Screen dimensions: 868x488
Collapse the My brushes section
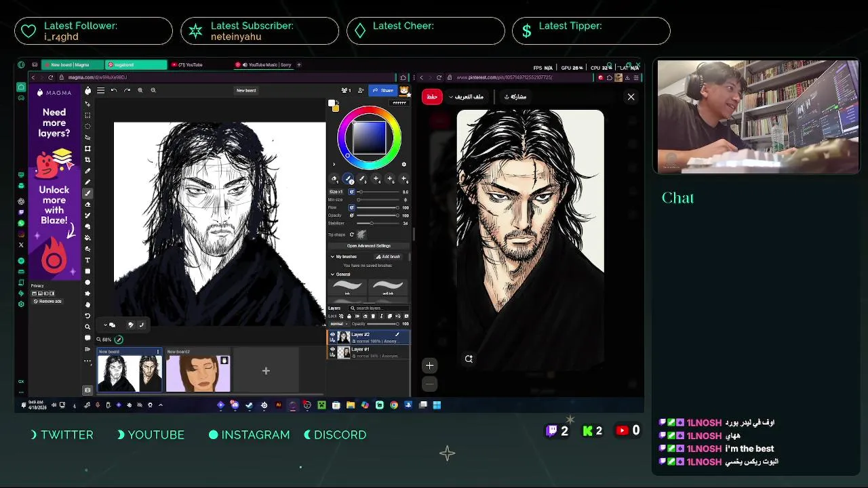coord(332,257)
